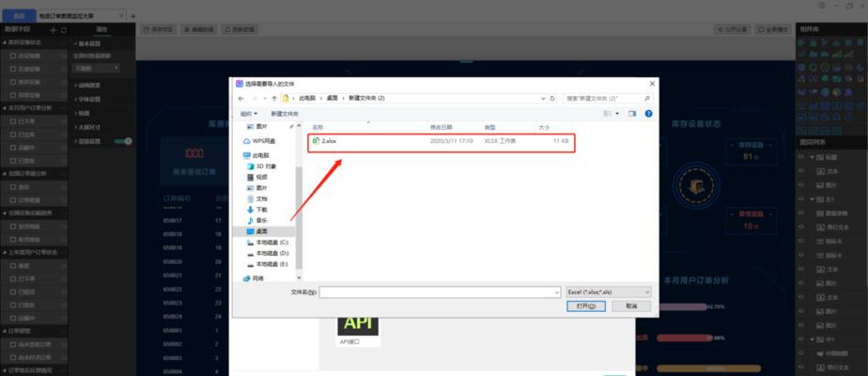Click 刷新数据 in main toolbar

pos(240,29)
